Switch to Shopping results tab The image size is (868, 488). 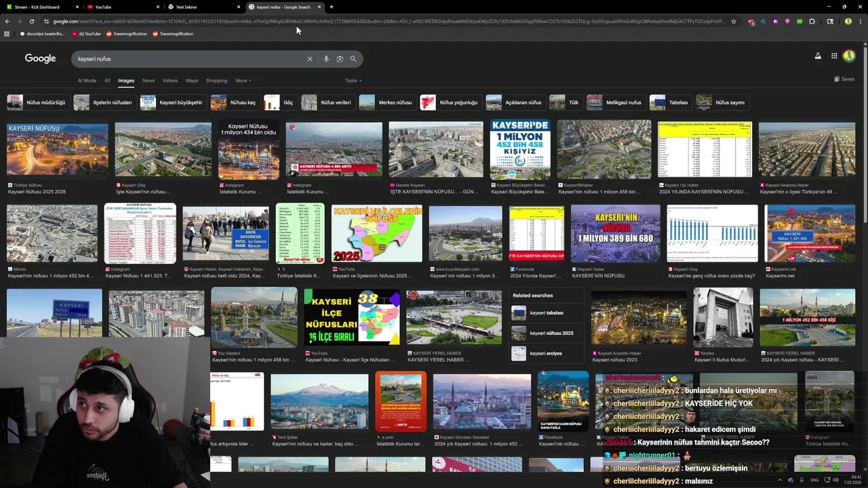(216, 81)
